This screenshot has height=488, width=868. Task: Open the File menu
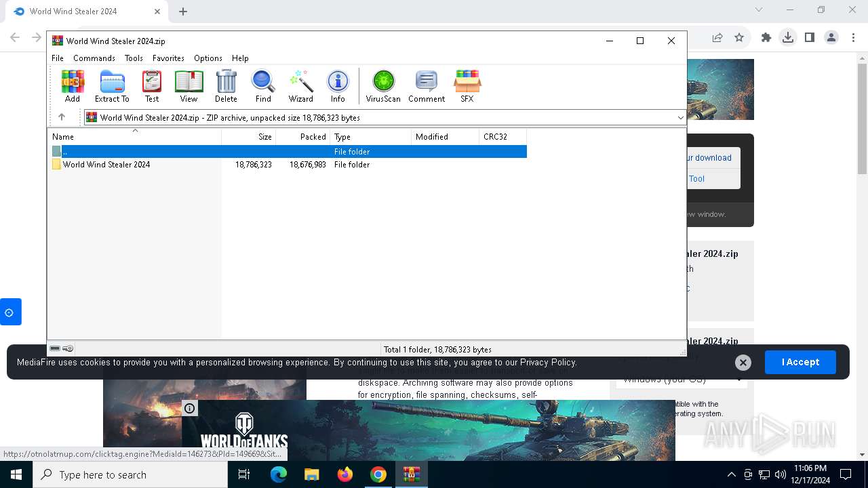click(x=58, y=58)
